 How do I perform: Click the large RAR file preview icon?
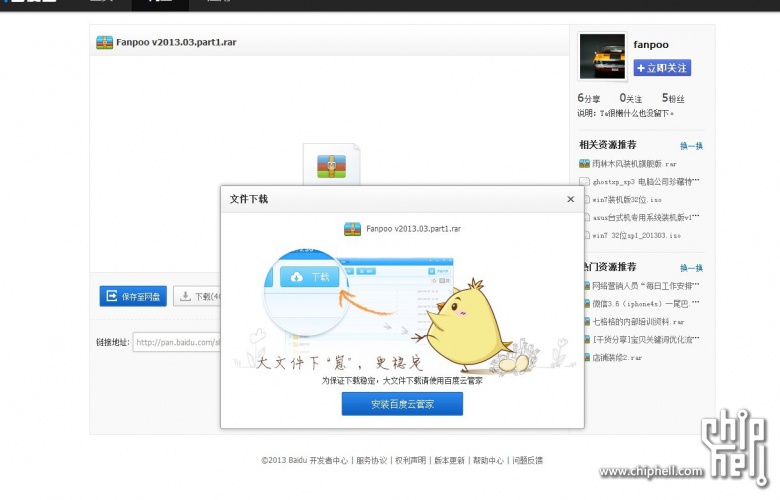point(331,166)
